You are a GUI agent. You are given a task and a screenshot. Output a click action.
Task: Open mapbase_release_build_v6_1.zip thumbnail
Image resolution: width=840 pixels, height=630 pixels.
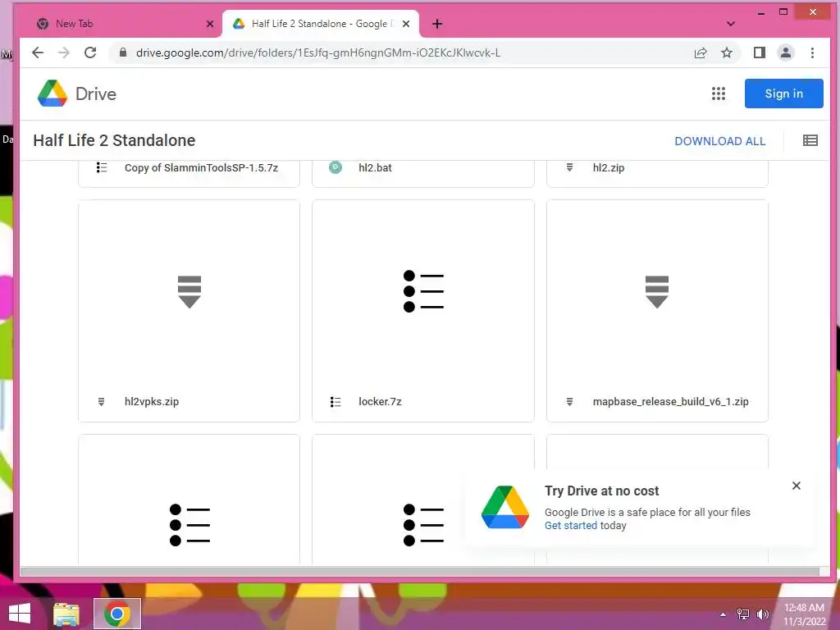pyautogui.click(x=657, y=292)
